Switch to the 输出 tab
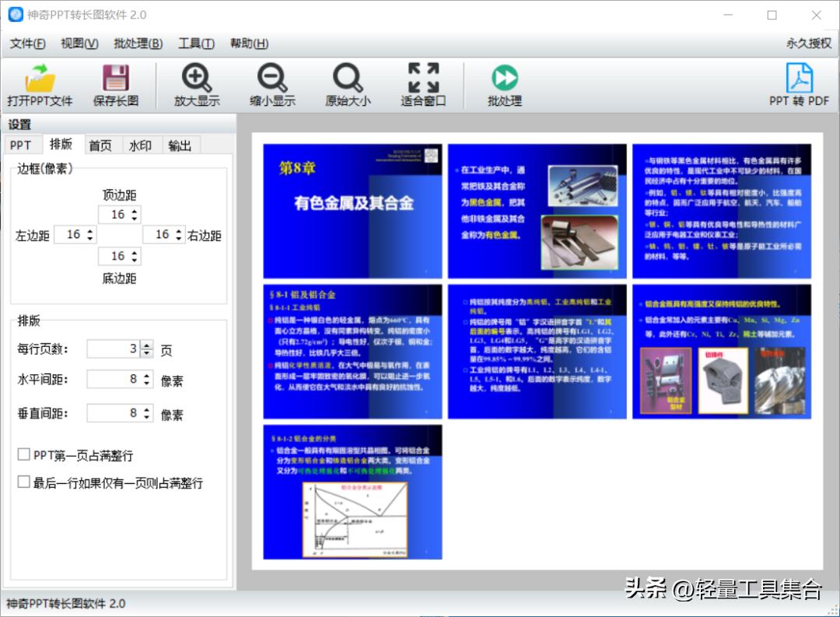This screenshot has height=617, width=840. click(x=180, y=145)
